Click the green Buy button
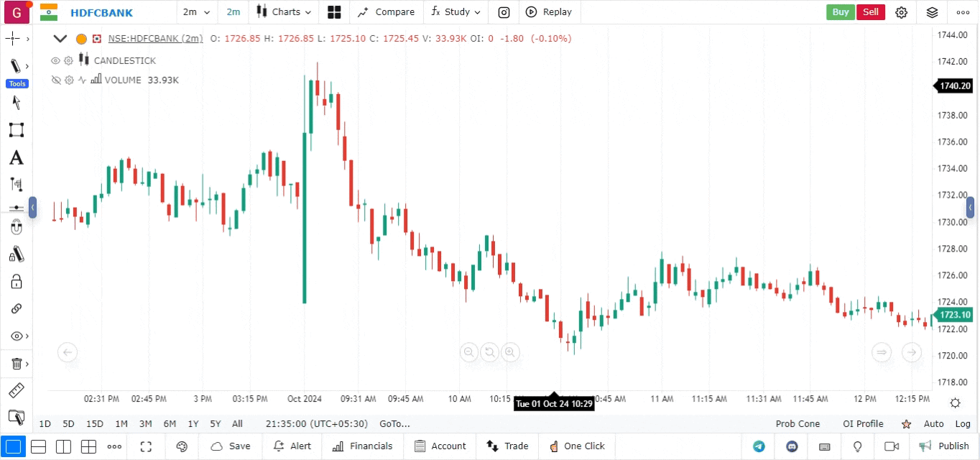 click(x=840, y=12)
